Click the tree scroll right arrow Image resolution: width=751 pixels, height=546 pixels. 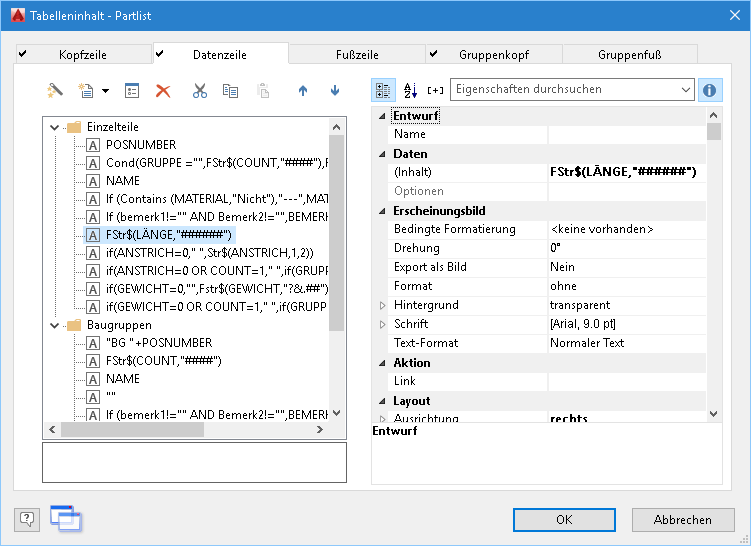(x=320, y=430)
